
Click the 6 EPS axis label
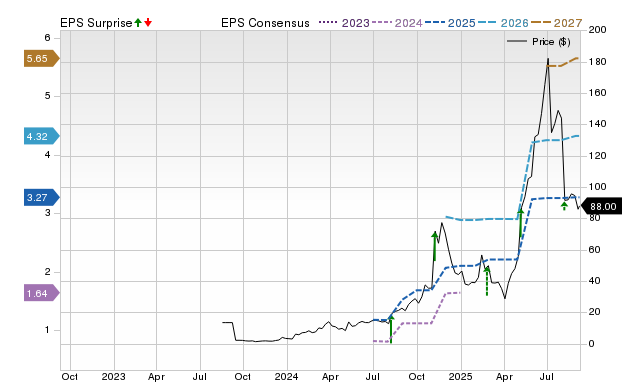[47, 38]
